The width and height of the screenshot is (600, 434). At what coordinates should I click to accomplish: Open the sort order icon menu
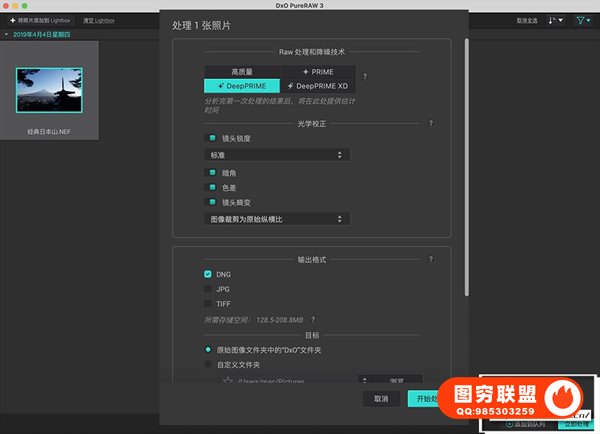(x=555, y=20)
